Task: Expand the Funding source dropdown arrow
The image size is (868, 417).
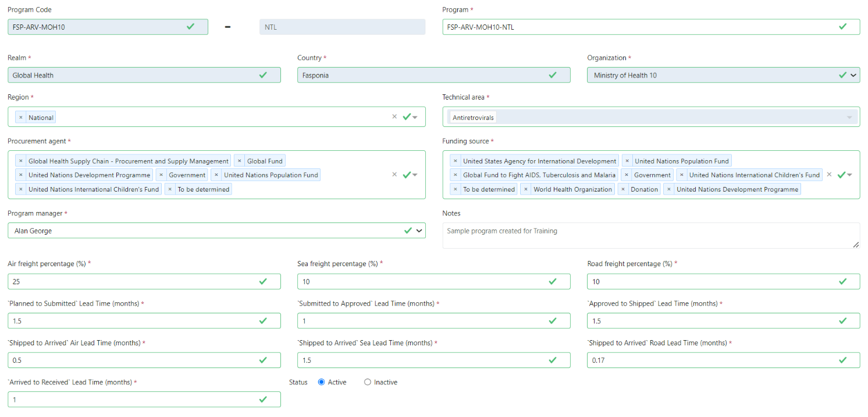Action: point(850,175)
